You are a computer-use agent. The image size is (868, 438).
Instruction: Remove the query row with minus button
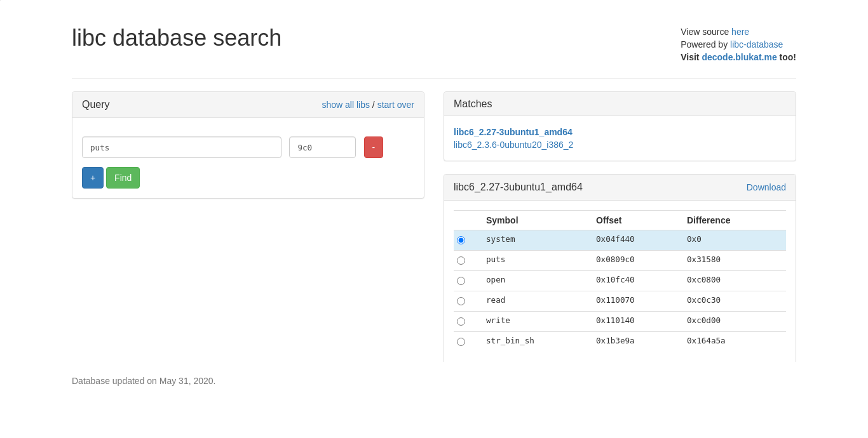373,147
